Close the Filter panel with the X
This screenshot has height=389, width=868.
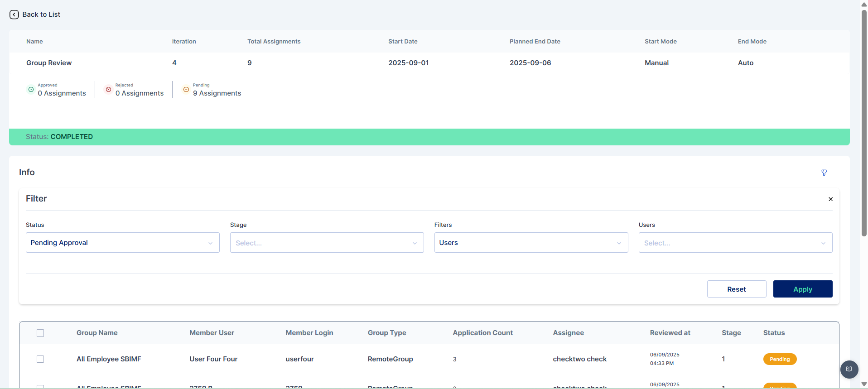[830, 199]
